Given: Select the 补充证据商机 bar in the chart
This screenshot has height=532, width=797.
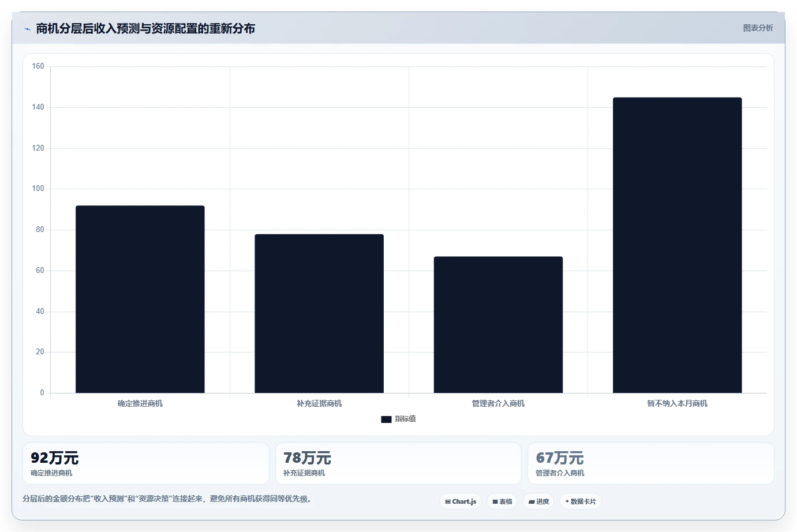Looking at the screenshot, I should coord(319,313).
